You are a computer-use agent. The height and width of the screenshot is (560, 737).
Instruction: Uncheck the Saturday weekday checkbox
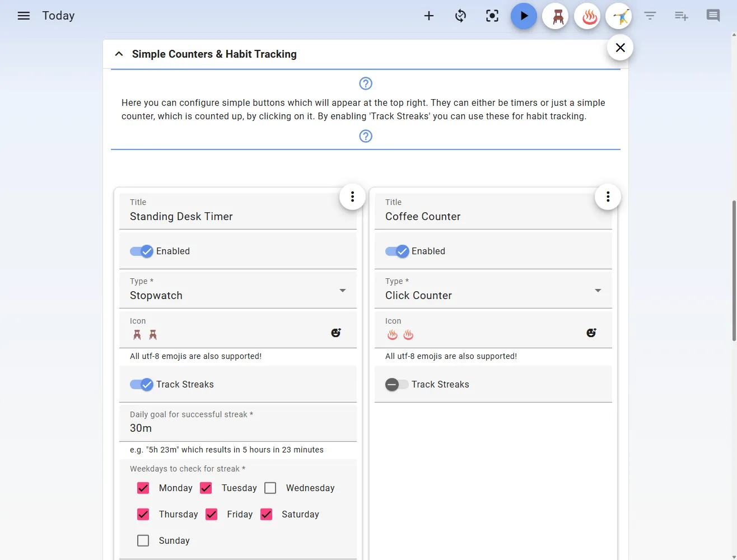267,515
